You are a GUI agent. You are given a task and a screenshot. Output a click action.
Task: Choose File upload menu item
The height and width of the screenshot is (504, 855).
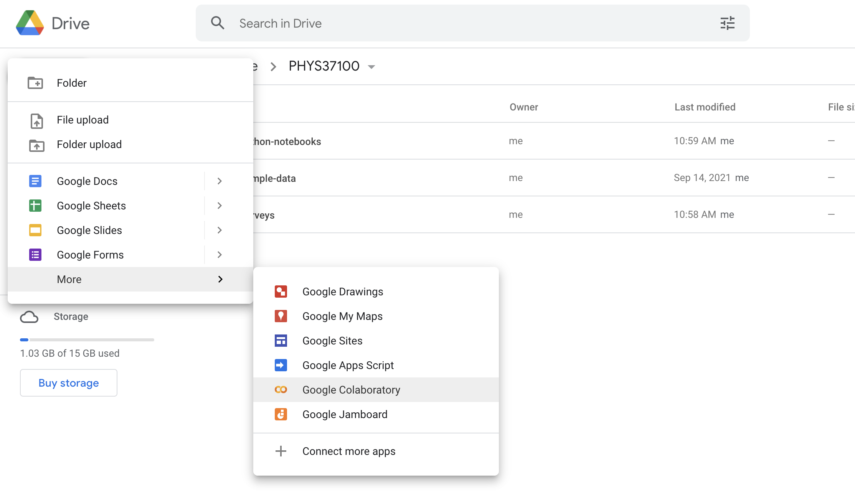[x=130, y=120]
